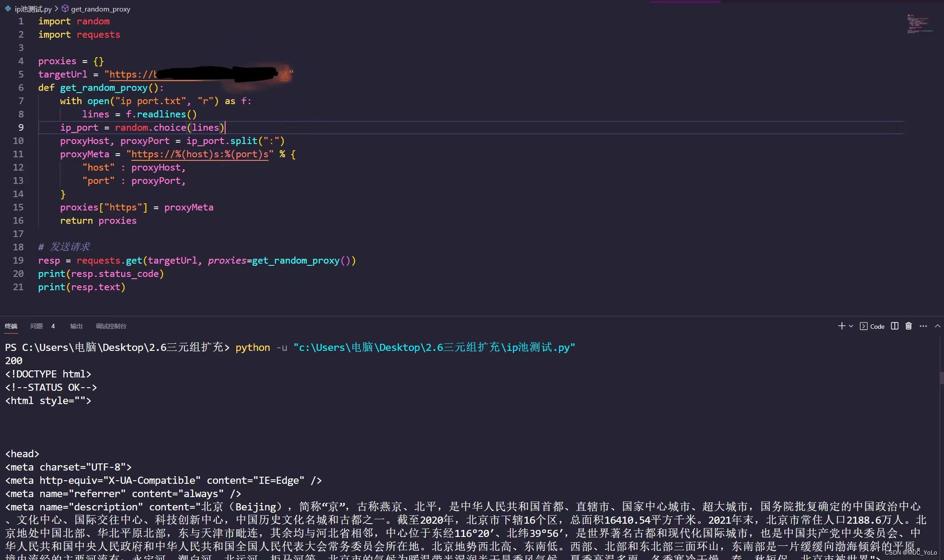This screenshot has height=560, width=944.
Task: Click the get_random_proxy breadcrumb label
Action: [101, 9]
